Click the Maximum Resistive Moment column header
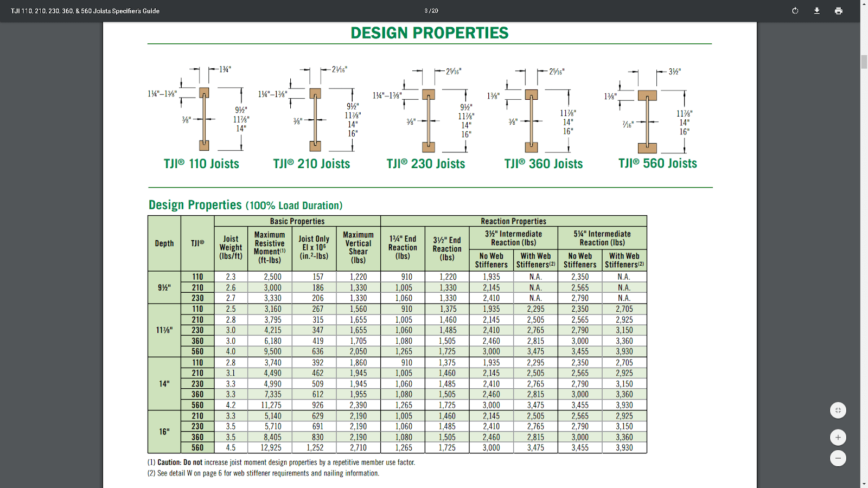Viewport: 868px width, 488px height. 270,247
